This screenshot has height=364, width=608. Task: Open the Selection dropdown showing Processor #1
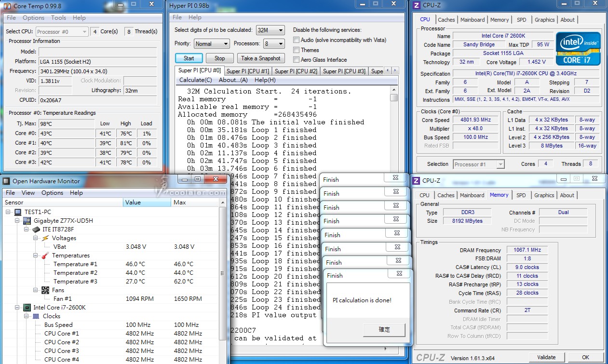click(479, 164)
